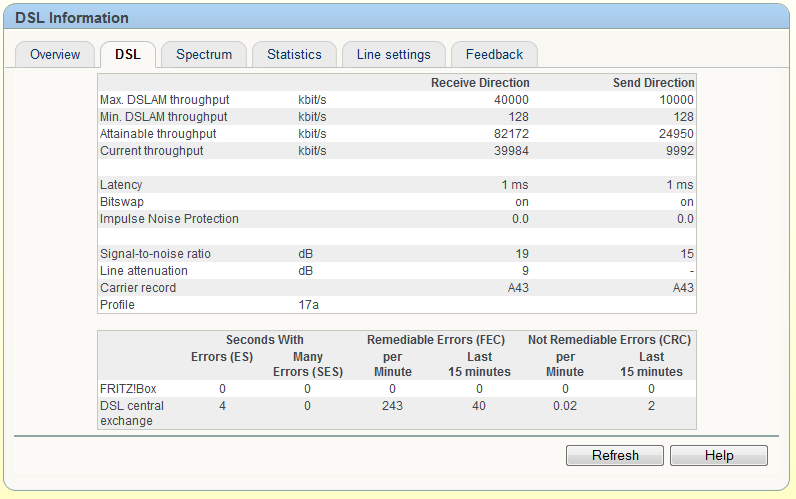Click the Profile value 17a

(309, 305)
